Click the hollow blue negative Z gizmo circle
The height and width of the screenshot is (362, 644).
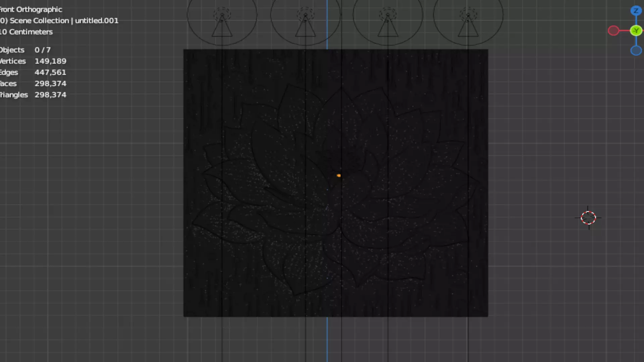(636, 51)
